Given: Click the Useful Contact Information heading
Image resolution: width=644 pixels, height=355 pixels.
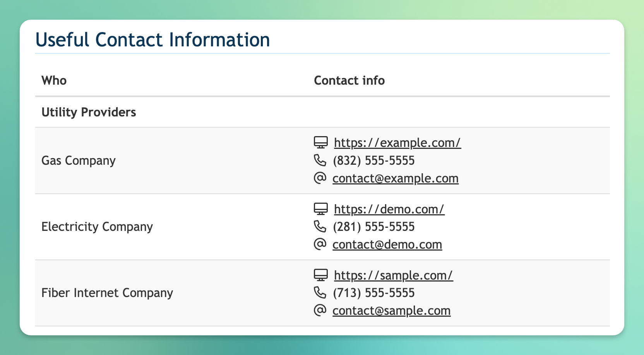Looking at the screenshot, I should coord(152,40).
